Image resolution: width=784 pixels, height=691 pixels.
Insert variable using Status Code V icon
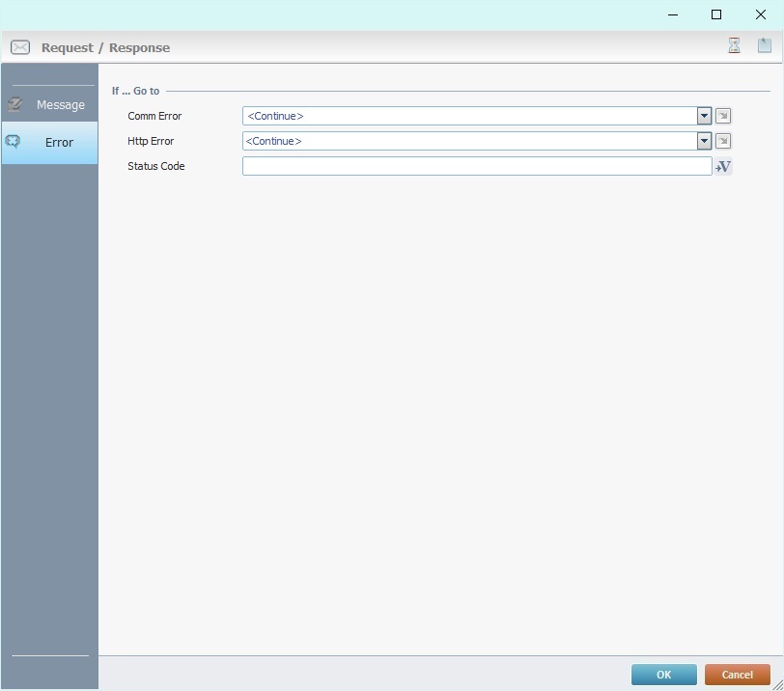pyautogui.click(x=723, y=166)
